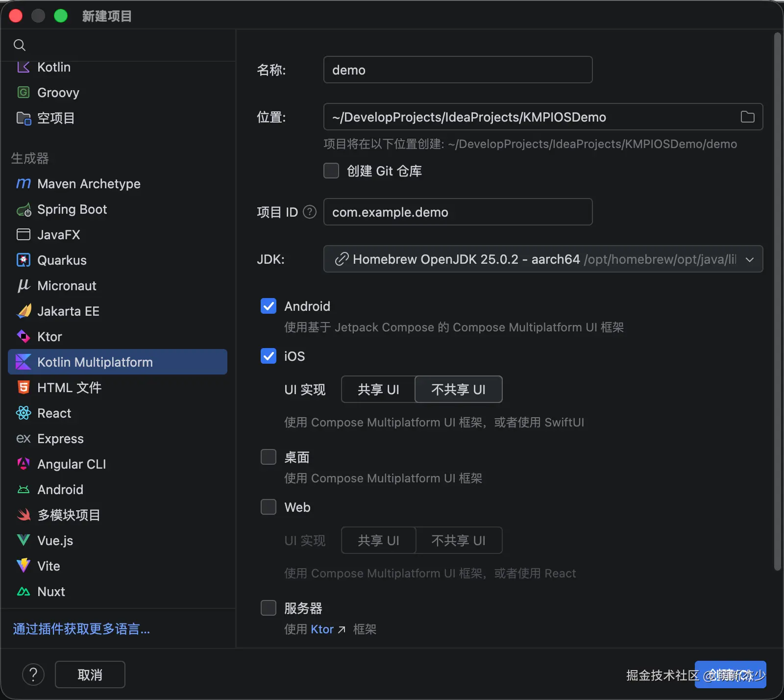Click the search magnifier icon
The height and width of the screenshot is (700, 784).
point(20,45)
